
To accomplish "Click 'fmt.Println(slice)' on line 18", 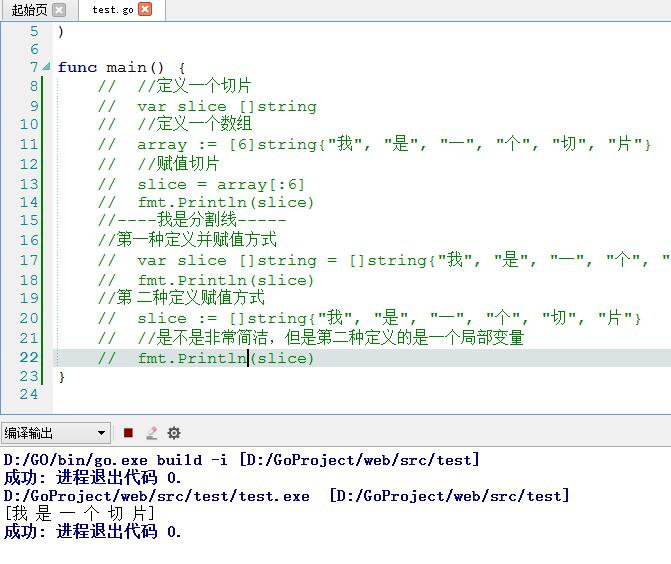I will click(x=226, y=280).
